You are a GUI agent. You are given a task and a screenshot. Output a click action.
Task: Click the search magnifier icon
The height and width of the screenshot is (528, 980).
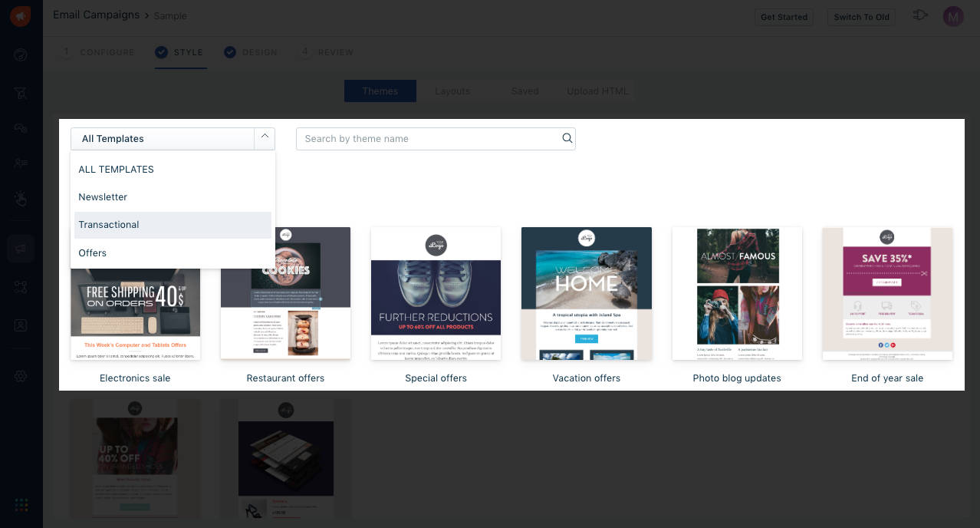click(567, 138)
